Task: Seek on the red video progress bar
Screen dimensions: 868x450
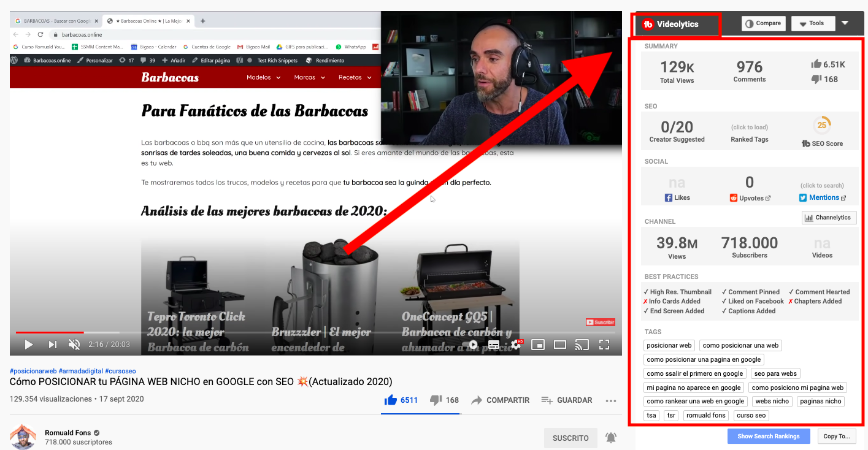Action: (x=50, y=332)
